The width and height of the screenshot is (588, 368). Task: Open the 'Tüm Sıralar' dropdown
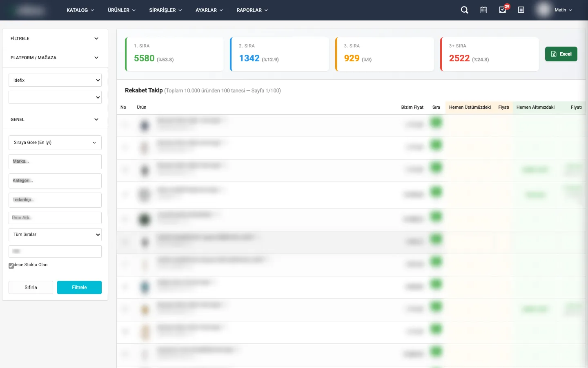pos(55,235)
